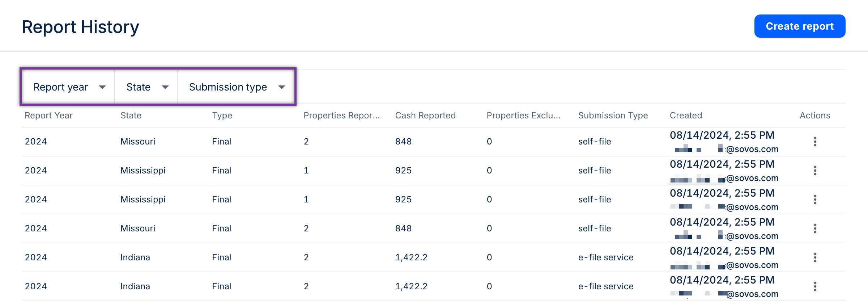The image size is (868, 302).
Task: Click the State column header in table
Action: tap(131, 116)
